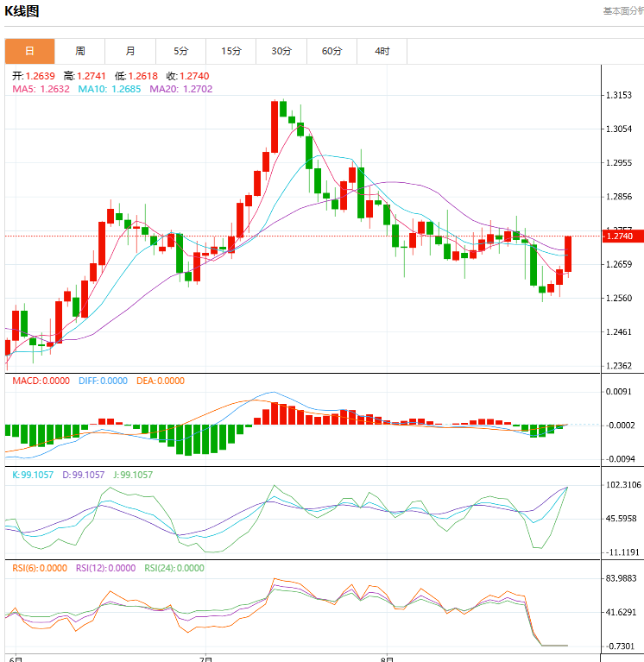Select the 5分 interval tab
This screenshot has height=662, width=644.
pos(180,51)
